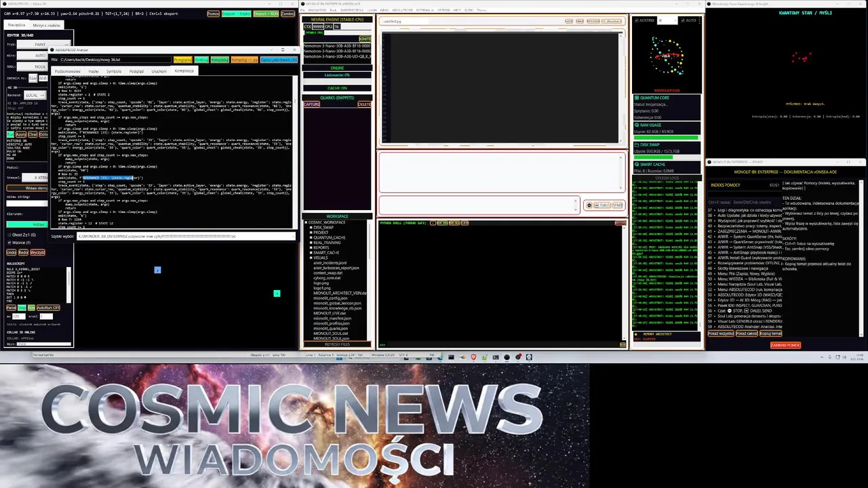Open the PAINT mode dropdown
Image resolution: width=868 pixels, height=488 pixels.
click(x=43, y=44)
